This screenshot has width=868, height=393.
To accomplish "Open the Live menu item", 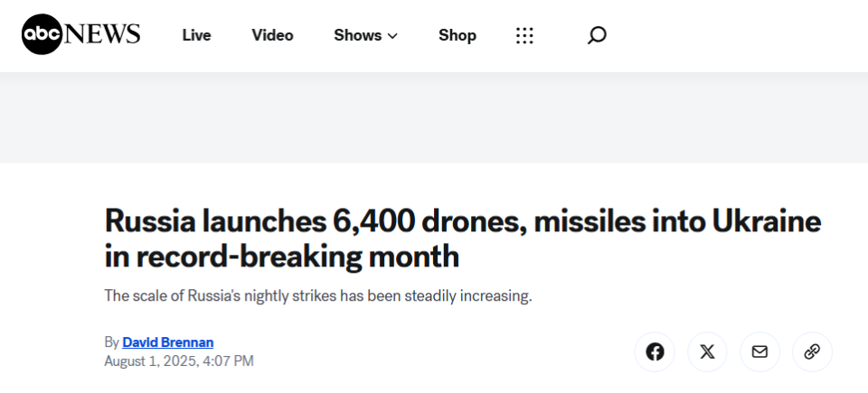I will pyautogui.click(x=196, y=35).
